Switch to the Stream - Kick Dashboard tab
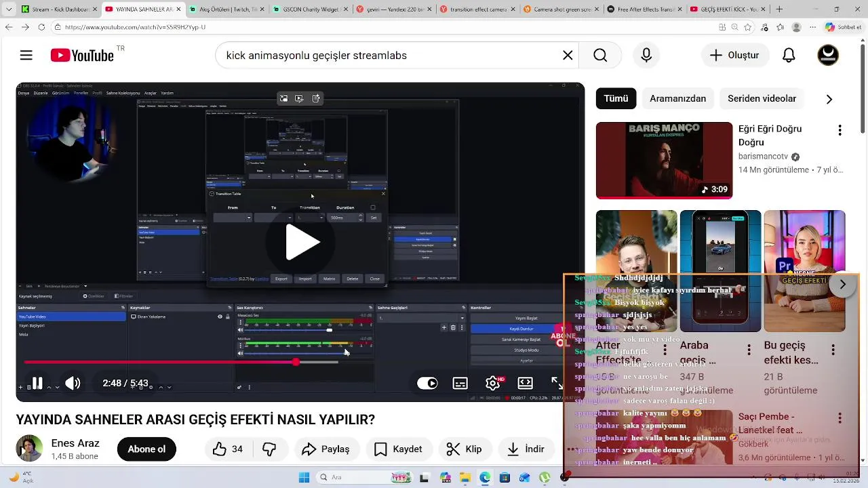 pyautogui.click(x=58, y=9)
